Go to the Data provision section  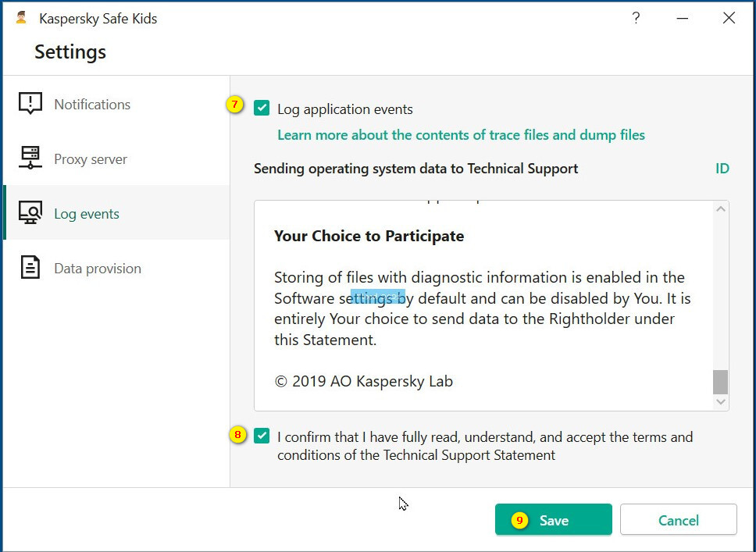(98, 268)
